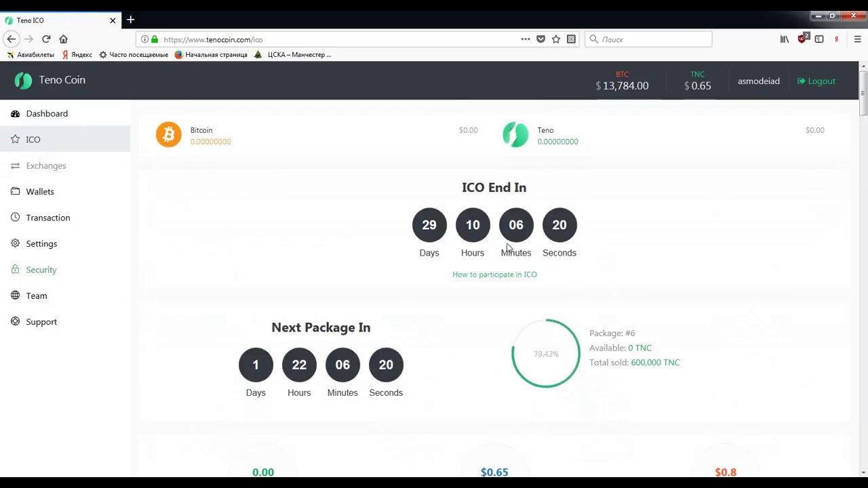
Task: Click the Dashboard palette icon
Action: (15, 113)
